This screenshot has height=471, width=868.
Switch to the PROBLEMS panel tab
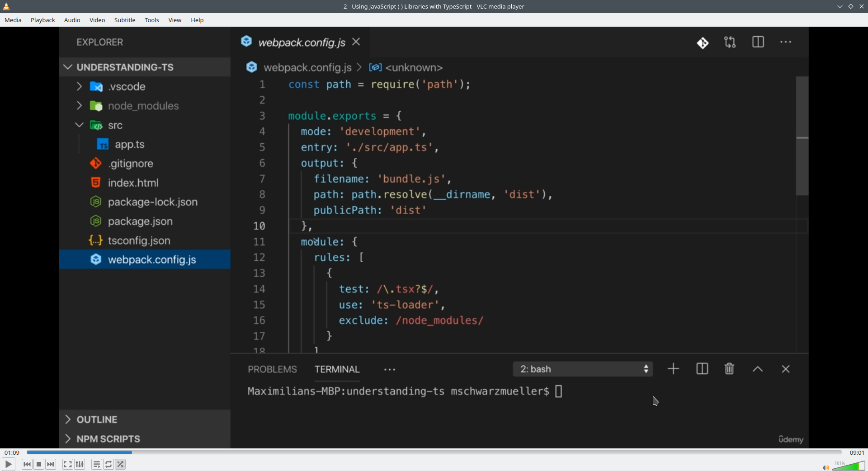[272, 369]
